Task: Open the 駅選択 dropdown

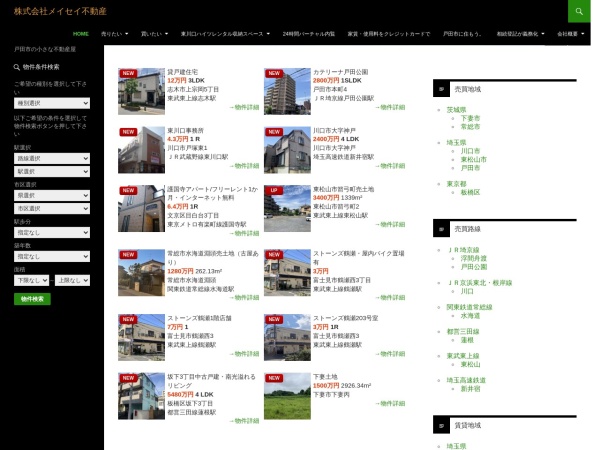Action: click(x=52, y=171)
